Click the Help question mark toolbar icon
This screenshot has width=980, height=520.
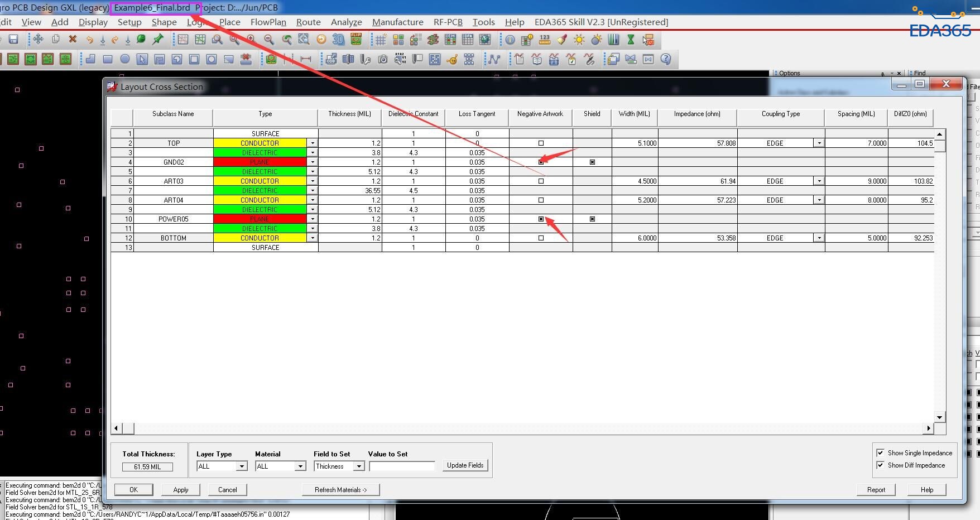click(x=666, y=59)
